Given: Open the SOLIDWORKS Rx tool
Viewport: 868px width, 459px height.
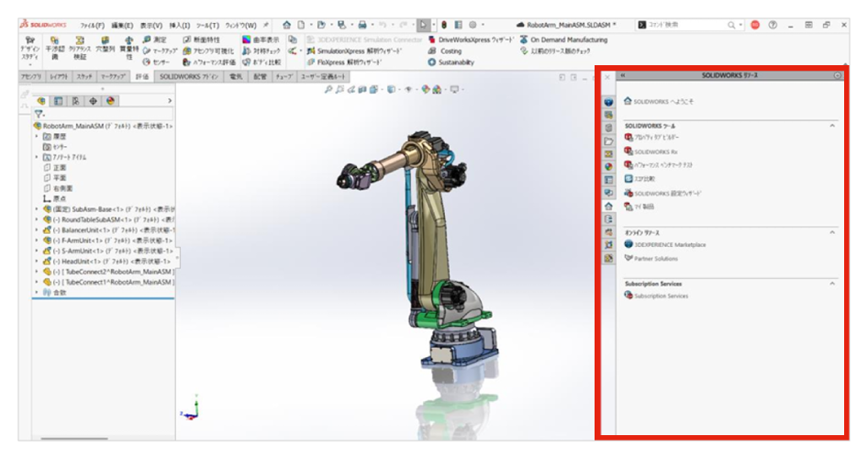Looking at the screenshot, I should click(x=629, y=151).
